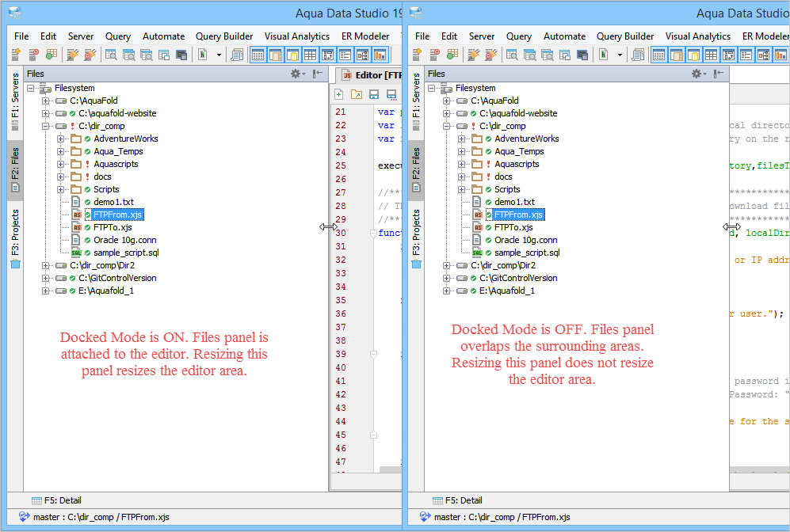Open F5: Detail panel in left window
790x532 pixels.
[x=56, y=500]
